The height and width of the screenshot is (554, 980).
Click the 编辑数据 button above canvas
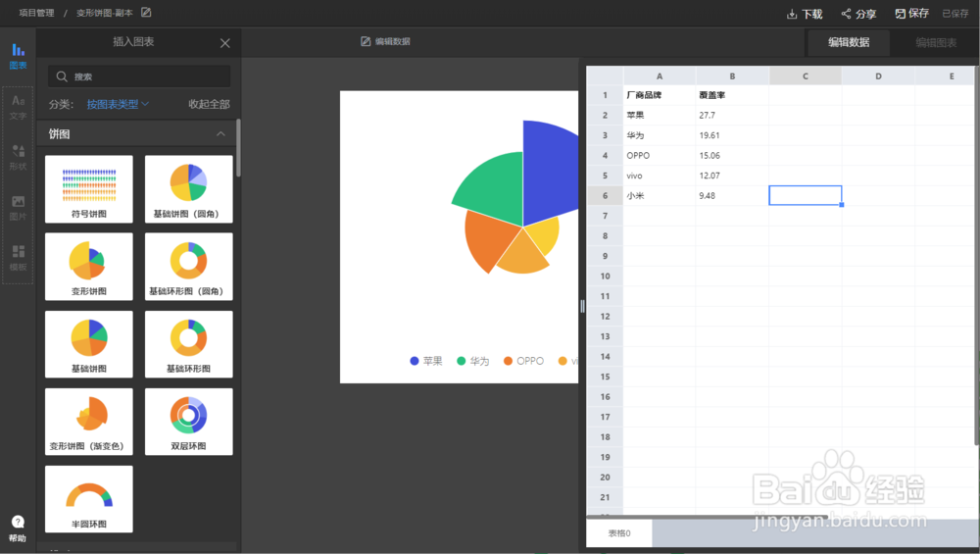point(385,41)
